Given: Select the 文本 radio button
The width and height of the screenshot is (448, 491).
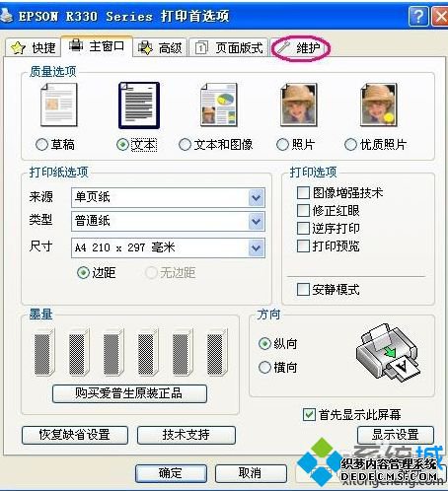Looking at the screenshot, I should click(122, 144).
